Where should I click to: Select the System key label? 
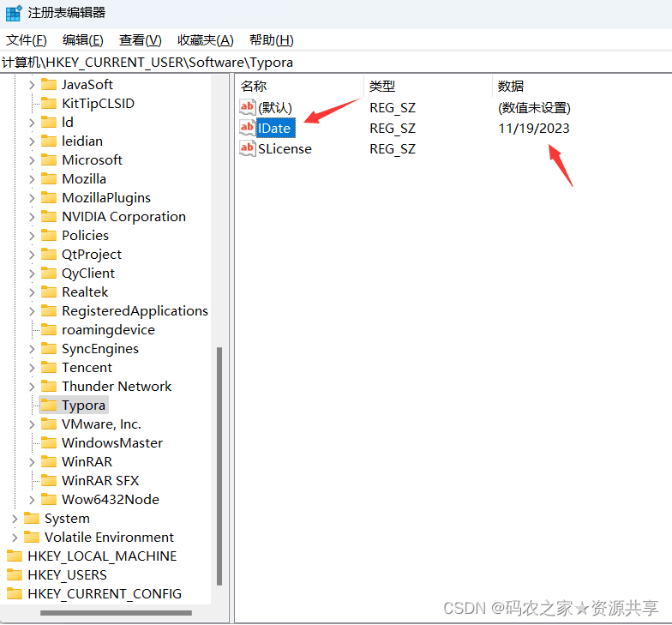click(x=67, y=519)
